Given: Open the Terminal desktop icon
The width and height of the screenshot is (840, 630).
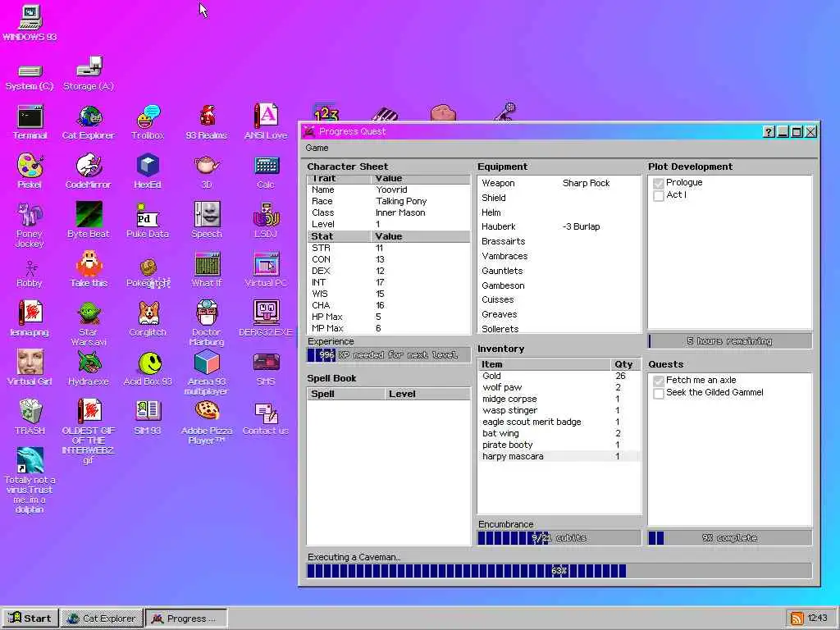Looking at the screenshot, I should click(x=30, y=123).
